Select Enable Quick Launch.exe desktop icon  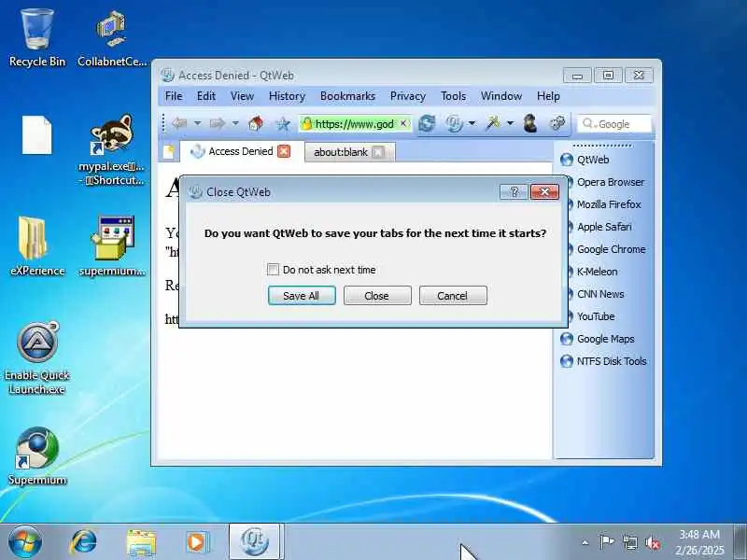point(37,358)
